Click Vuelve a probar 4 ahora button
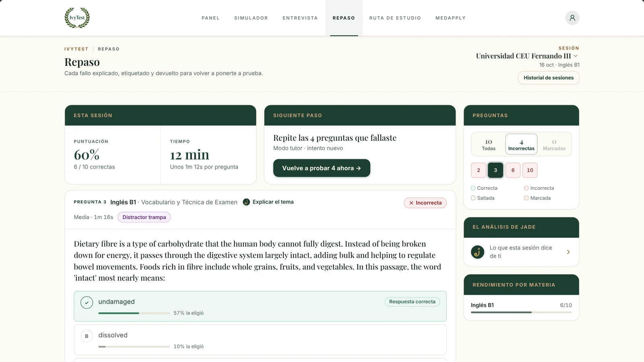 (x=322, y=168)
